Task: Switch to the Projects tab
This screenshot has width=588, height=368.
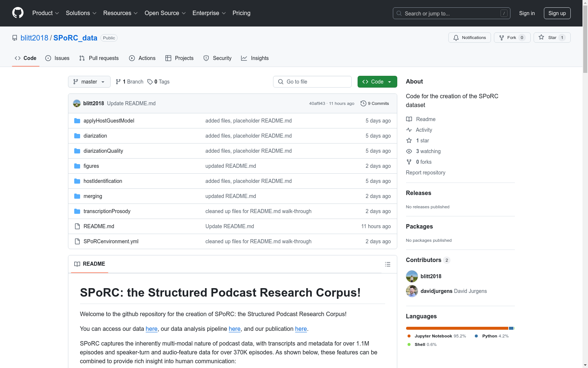Action: point(179,58)
